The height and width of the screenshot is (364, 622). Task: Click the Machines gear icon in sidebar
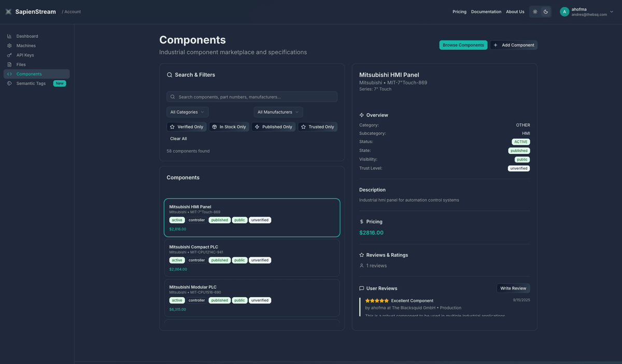coord(9,46)
